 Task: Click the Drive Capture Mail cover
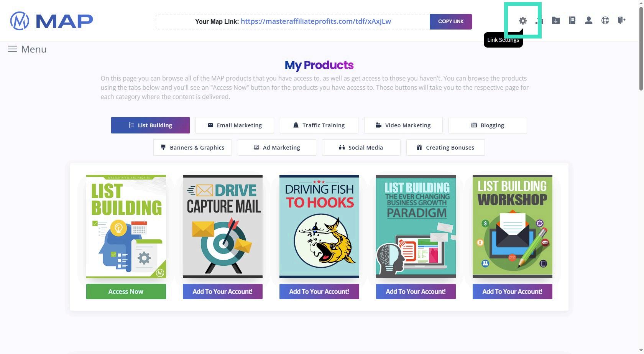coord(223,226)
